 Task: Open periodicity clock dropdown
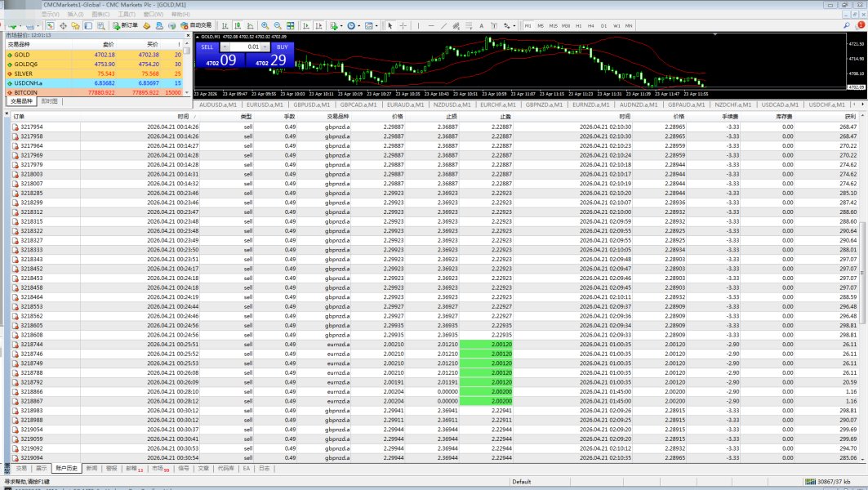(x=353, y=25)
